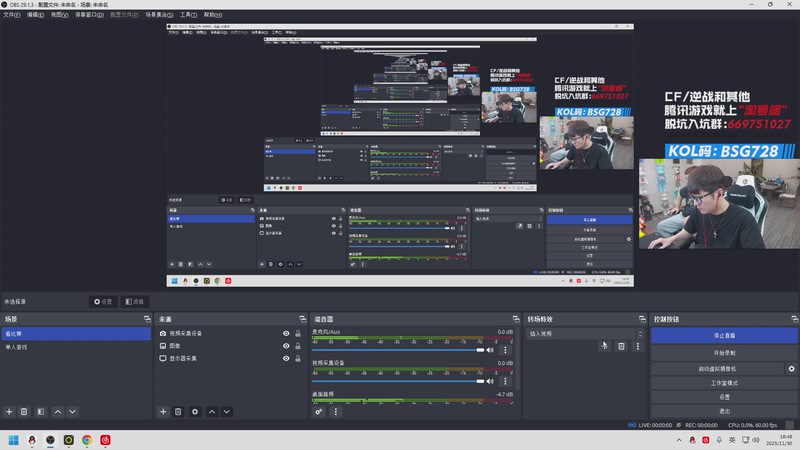Open the 工具 menu
The height and width of the screenshot is (450, 800).
[x=188, y=15]
